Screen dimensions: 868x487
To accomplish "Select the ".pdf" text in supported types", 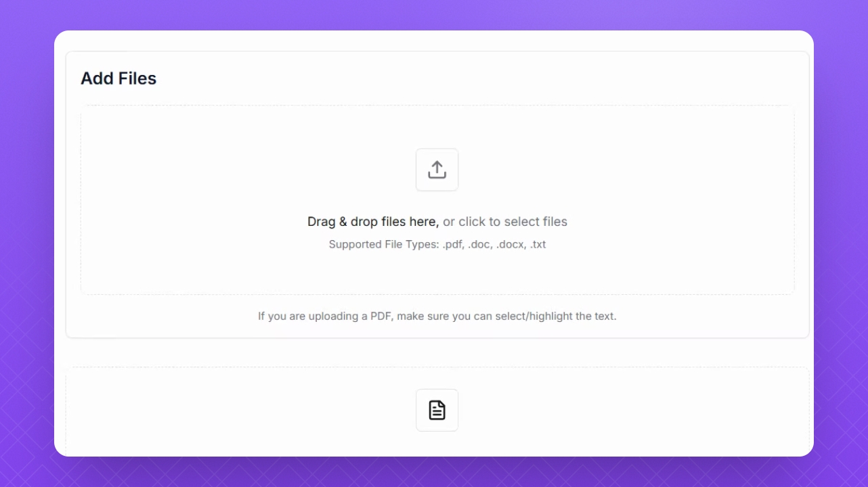I will coord(453,244).
